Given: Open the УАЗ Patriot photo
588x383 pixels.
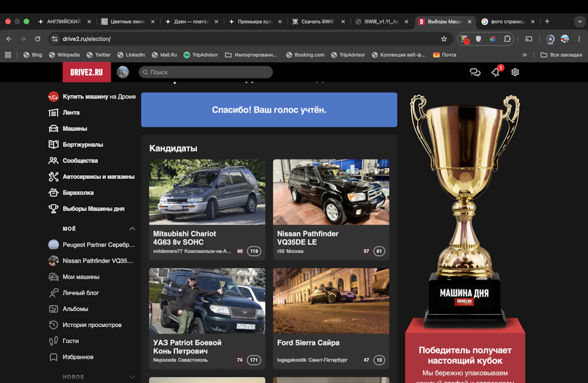Looking at the screenshot, I should (207, 301).
